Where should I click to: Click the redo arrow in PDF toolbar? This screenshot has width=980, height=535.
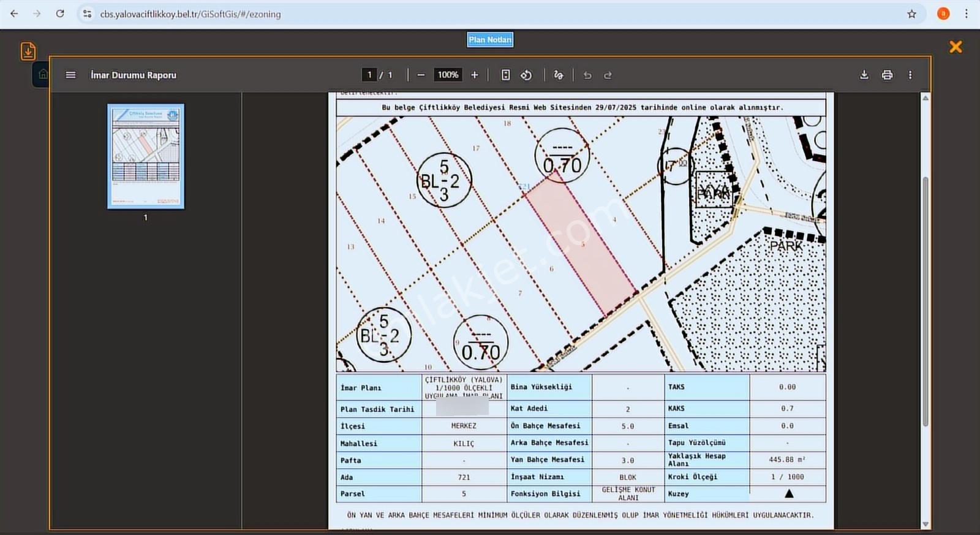[608, 75]
